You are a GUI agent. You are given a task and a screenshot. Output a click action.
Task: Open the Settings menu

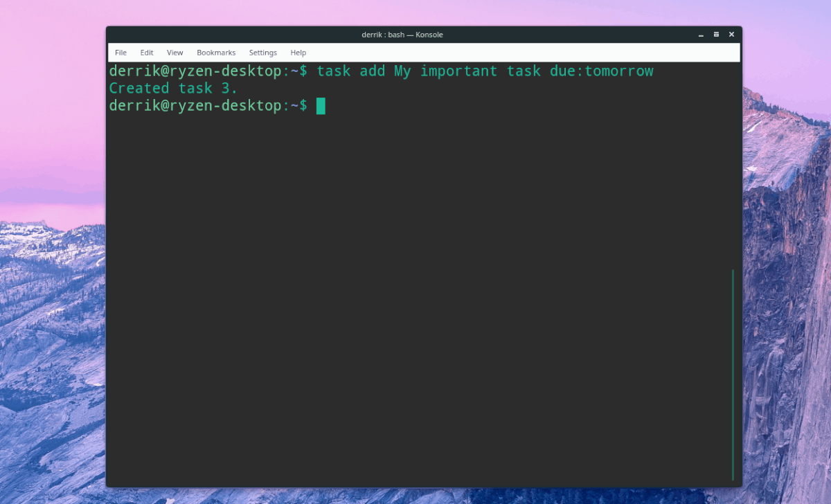pyautogui.click(x=262, y=52)
